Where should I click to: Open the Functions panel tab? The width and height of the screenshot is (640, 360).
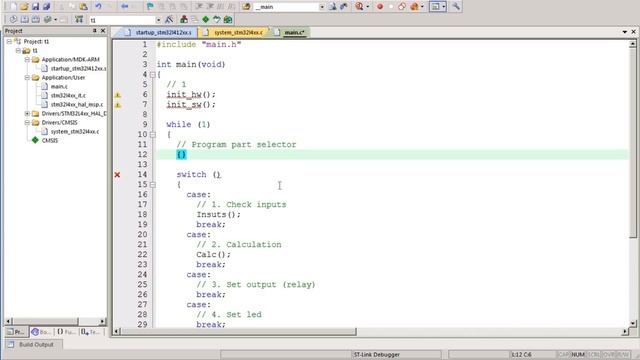tap(66, 332)
